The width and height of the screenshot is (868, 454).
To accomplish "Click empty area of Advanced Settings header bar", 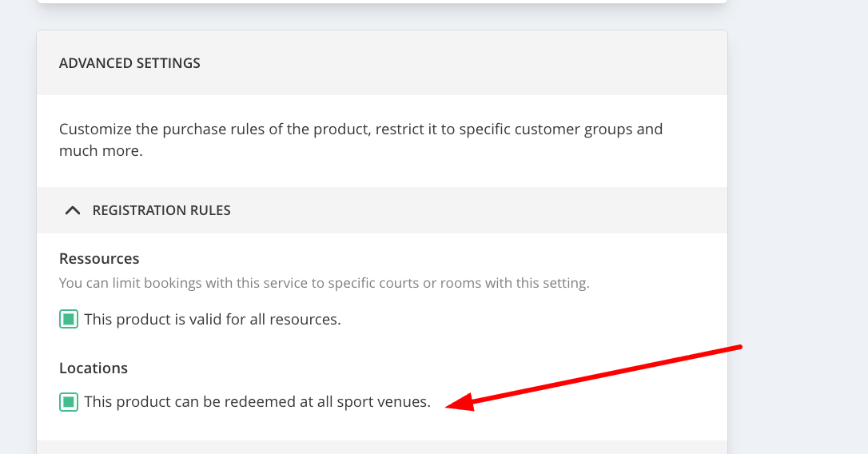I will (480, 63).
